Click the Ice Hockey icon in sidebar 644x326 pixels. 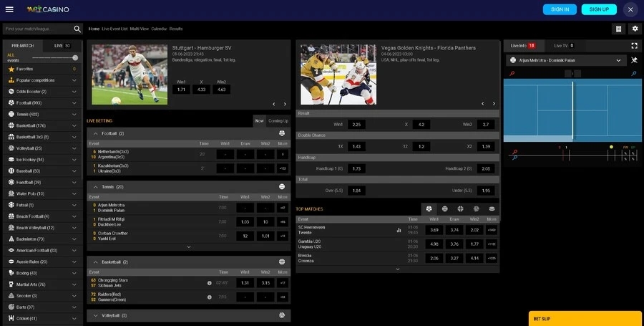[11, 160]
